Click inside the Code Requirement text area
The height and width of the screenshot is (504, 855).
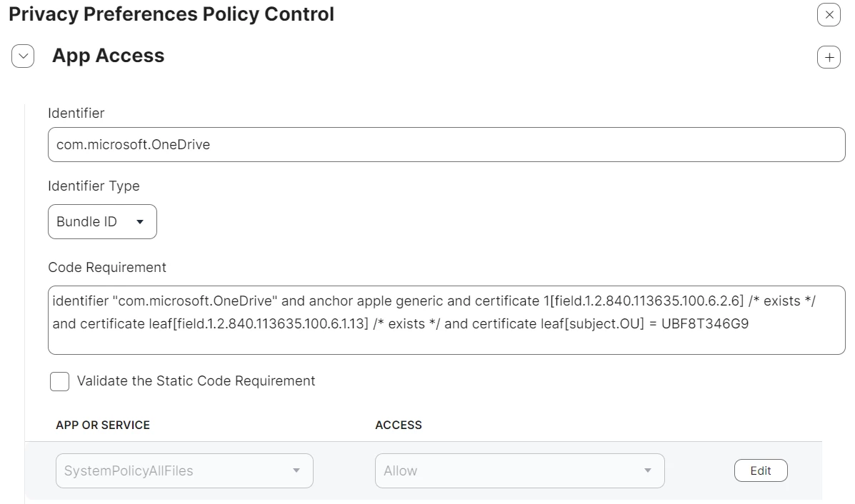[446, 321]
